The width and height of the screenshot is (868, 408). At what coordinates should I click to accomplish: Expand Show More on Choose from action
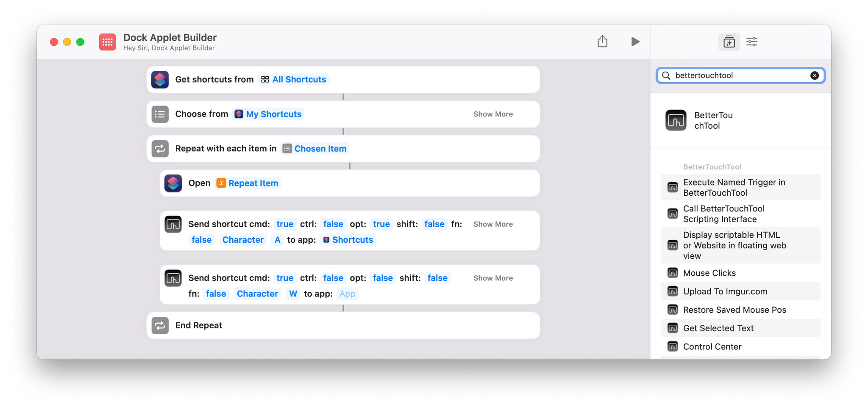tap(493, 114)
